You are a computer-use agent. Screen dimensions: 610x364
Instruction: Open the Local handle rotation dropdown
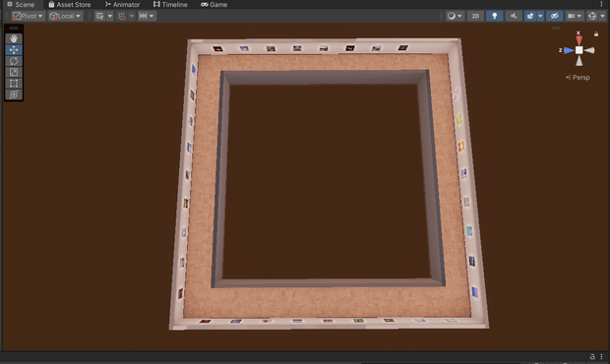65,16
